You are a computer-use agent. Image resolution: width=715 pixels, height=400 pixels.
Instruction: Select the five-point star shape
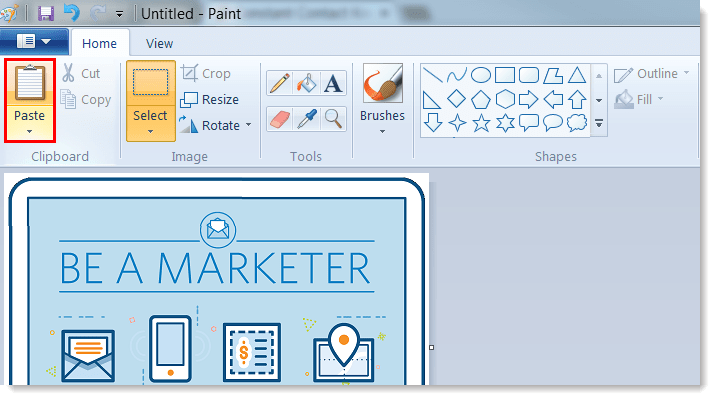point(481,123)
